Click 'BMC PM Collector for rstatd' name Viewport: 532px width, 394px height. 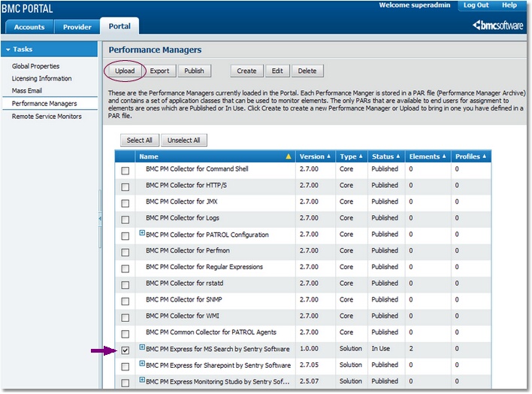(185, 283)
